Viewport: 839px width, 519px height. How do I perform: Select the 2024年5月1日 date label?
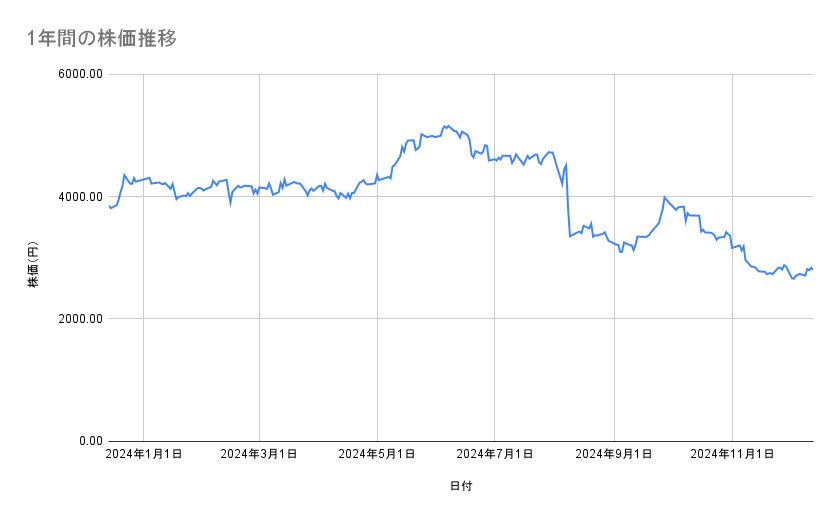coord(377,455)
